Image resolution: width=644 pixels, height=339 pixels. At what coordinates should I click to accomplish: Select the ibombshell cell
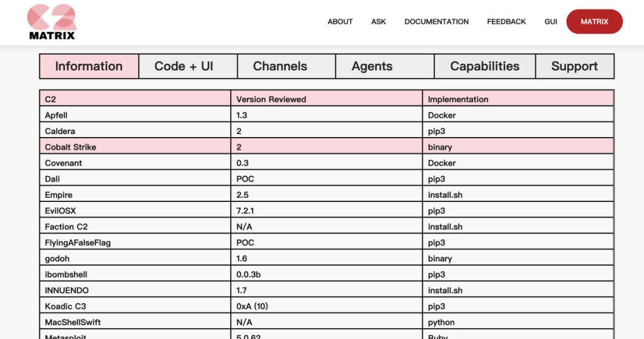click(x=135, y=274)
